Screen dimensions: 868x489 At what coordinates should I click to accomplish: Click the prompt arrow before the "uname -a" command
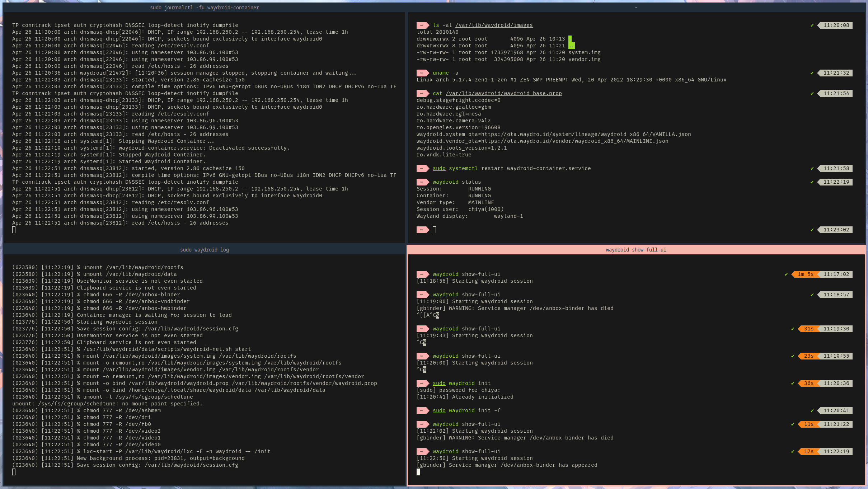coord(423,73)
